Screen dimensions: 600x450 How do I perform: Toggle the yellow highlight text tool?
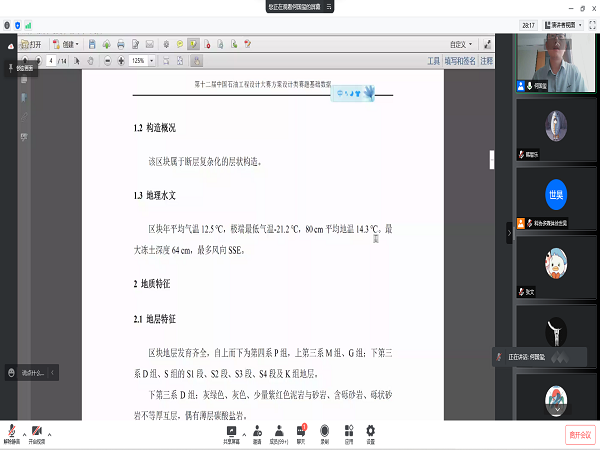(193, 45)
